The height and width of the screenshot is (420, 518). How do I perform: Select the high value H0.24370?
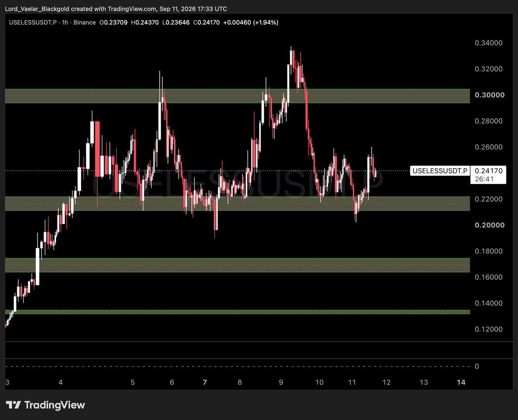144,22
